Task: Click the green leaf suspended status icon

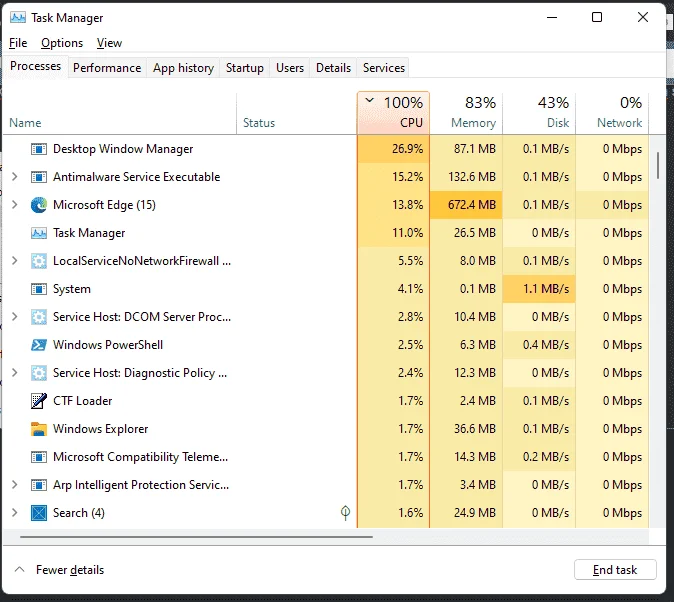Action: pos(345,513)
